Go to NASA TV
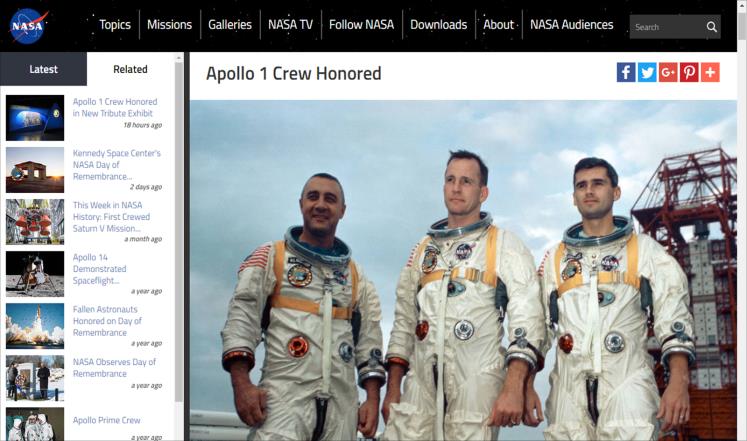Image resolution: width=747 pixels, height=441 pixels. coord(290,25)
